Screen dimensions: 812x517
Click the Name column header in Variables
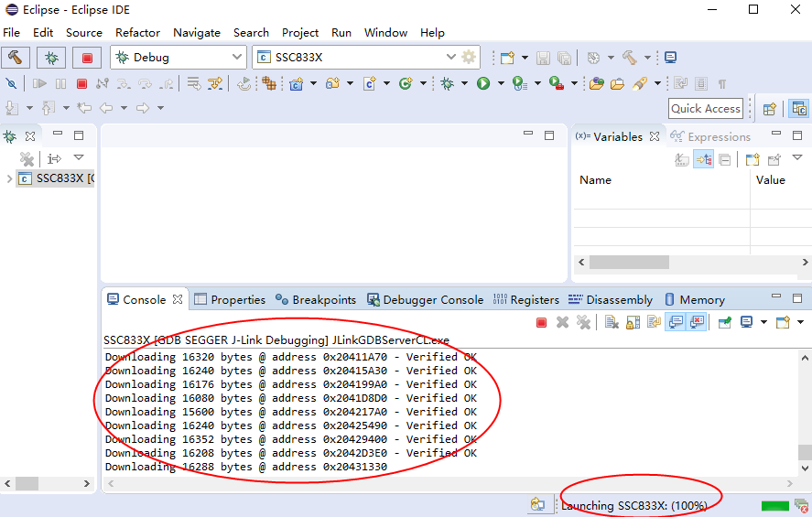596,180
